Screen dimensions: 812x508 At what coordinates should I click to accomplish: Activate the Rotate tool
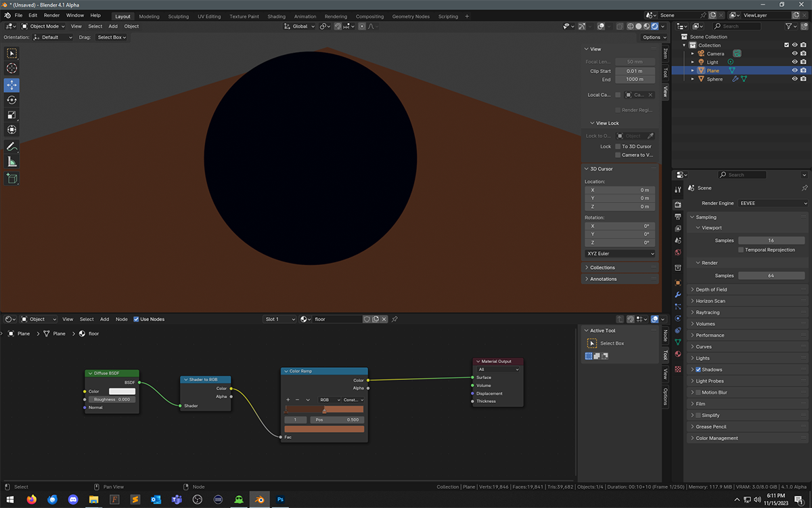[x=12, y=100]
